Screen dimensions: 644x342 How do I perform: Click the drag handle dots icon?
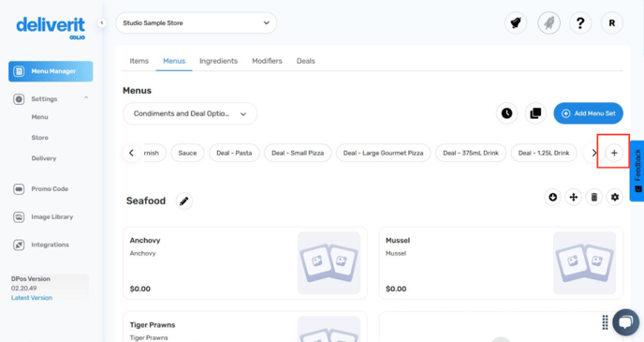tap(605, 322)
